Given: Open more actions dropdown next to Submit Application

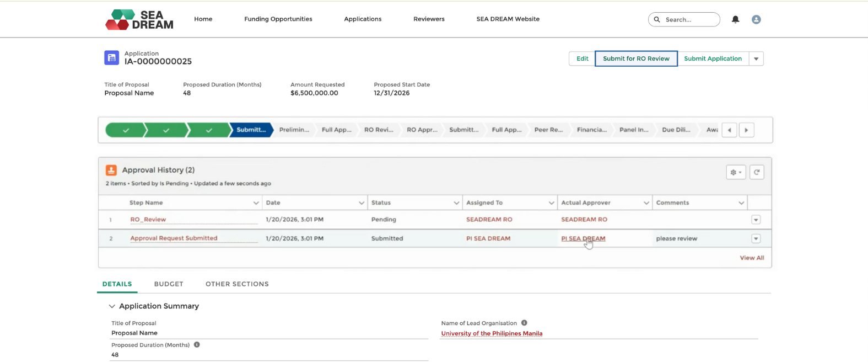Looking at the screenshot, I should [756, 58].
